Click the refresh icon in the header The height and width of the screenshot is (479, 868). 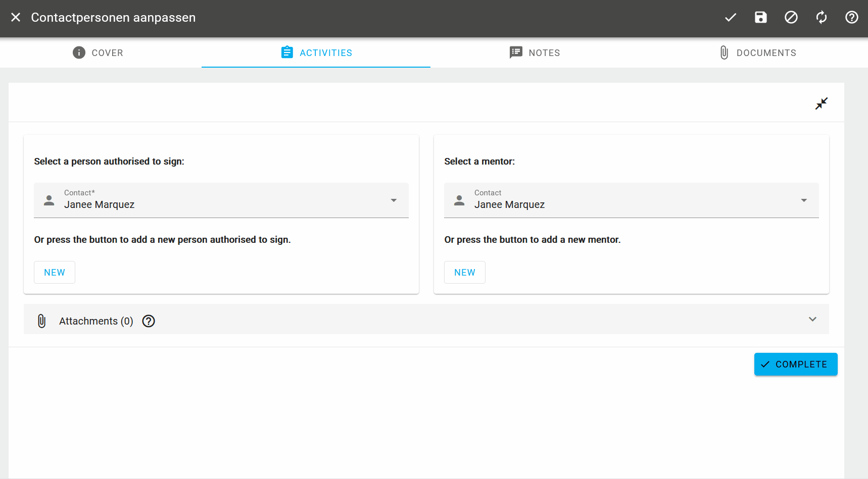pyautogui.click(x=821, y=17)
